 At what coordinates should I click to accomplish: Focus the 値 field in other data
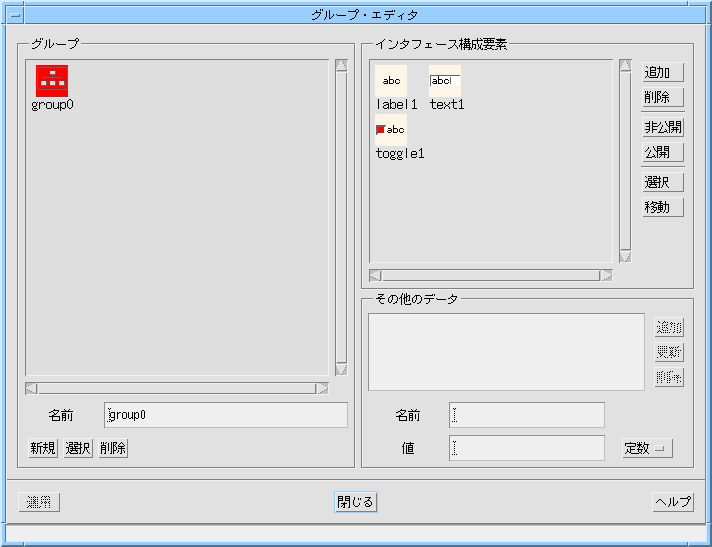coord(527,448)
